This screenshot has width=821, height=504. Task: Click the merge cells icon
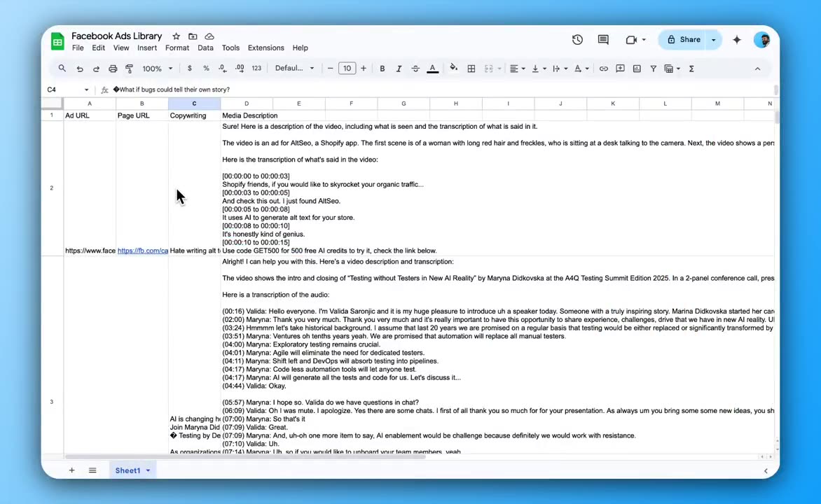pos(488,69)
